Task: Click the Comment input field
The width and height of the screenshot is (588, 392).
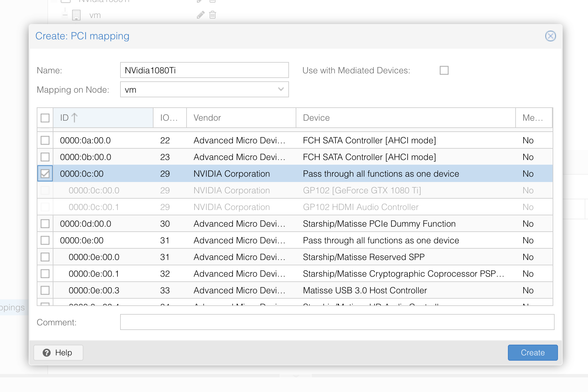Action: pos(337,322)
